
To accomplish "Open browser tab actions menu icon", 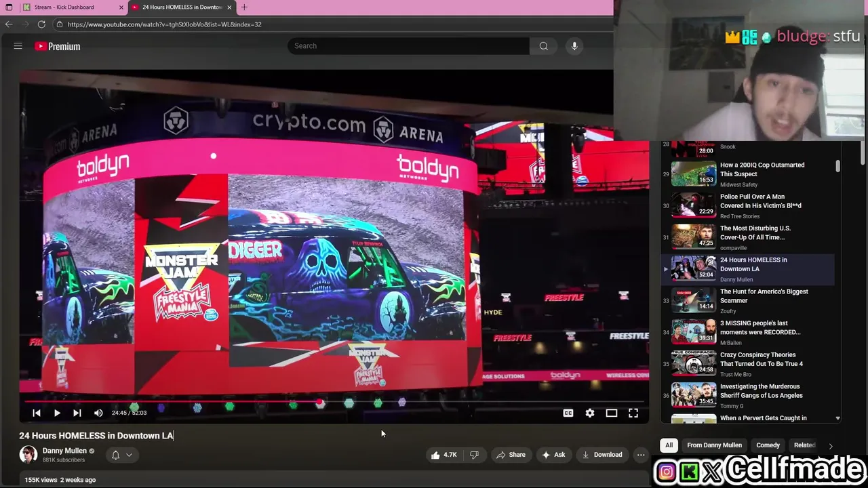I will coord(9,7).
